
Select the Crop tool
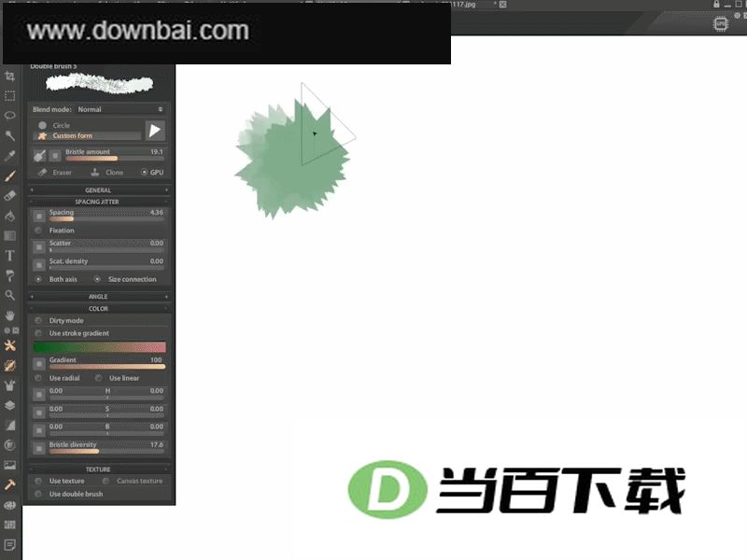(x=9, y=77)
